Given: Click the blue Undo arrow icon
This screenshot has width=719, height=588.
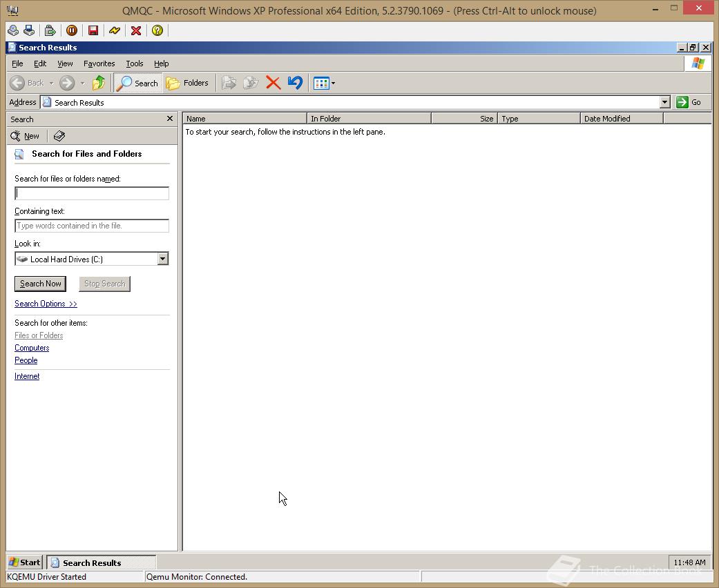Looking at the screenshot, I should (x=296, y=83).
